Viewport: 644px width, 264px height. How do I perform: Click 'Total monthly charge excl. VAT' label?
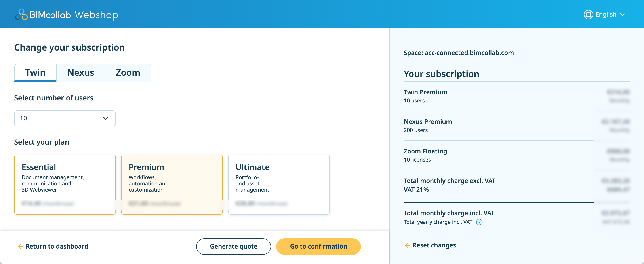[x=449, y=181]
